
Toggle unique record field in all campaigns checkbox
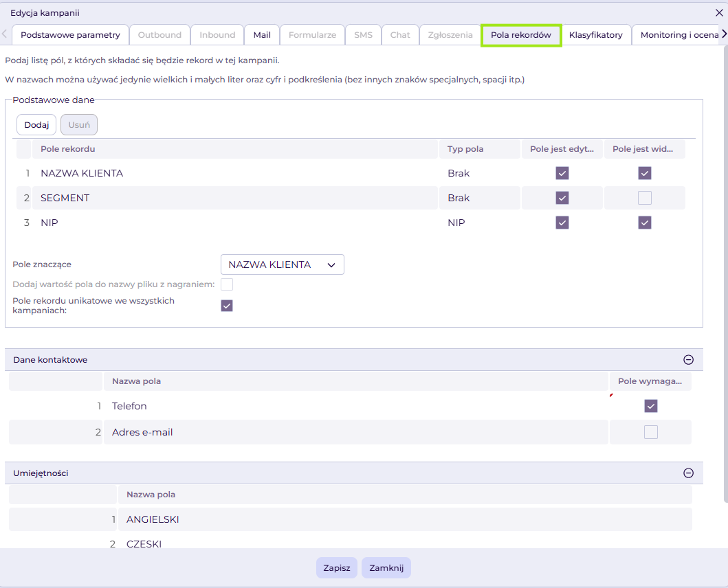pos(227,306)
